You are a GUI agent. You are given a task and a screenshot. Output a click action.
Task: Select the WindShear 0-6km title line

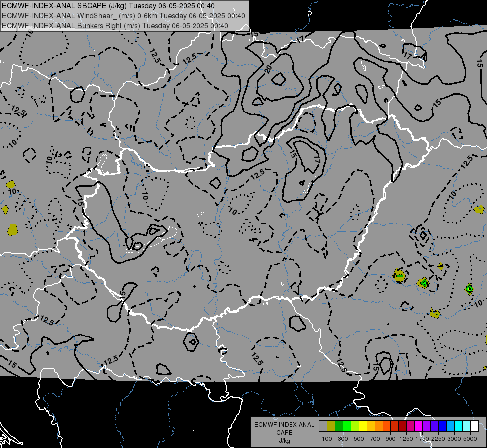123,16
